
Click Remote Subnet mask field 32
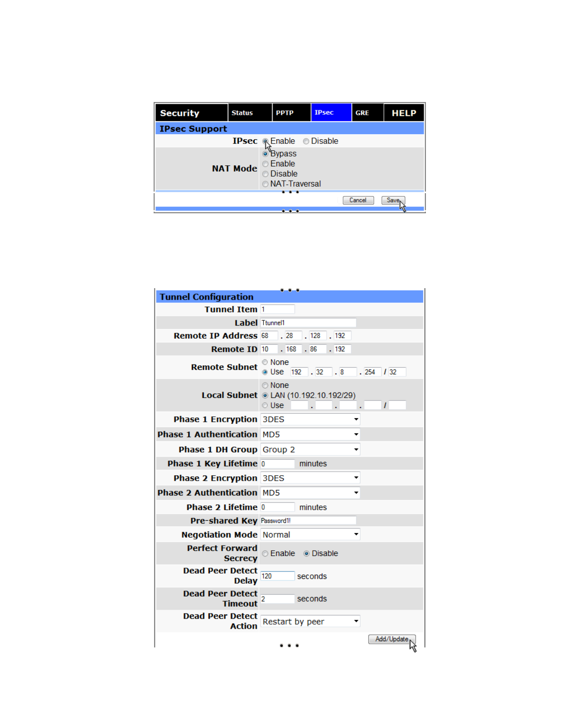tap(397, 372)
